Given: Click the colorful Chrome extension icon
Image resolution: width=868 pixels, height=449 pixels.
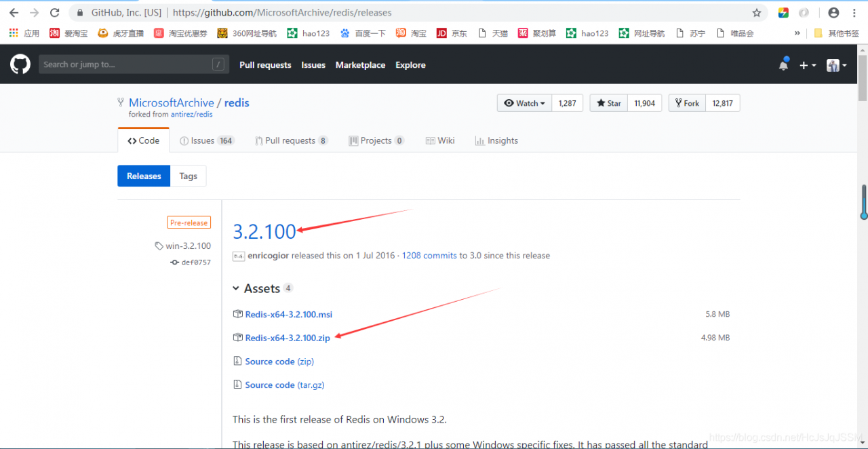Looking at the screenshot, I should 783,13.
